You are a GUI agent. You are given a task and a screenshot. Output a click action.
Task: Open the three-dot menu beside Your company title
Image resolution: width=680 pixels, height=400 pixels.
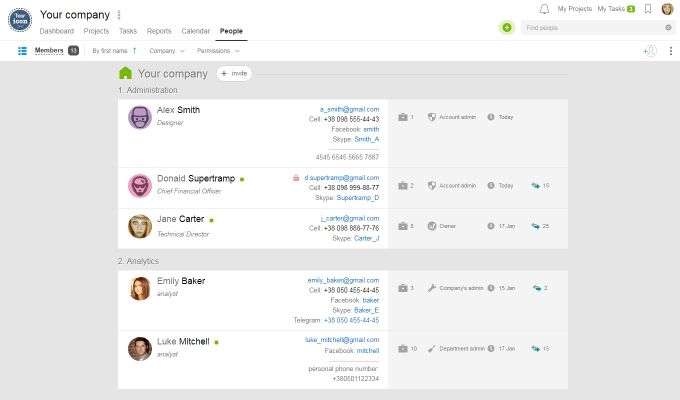(x=119, y=15)
